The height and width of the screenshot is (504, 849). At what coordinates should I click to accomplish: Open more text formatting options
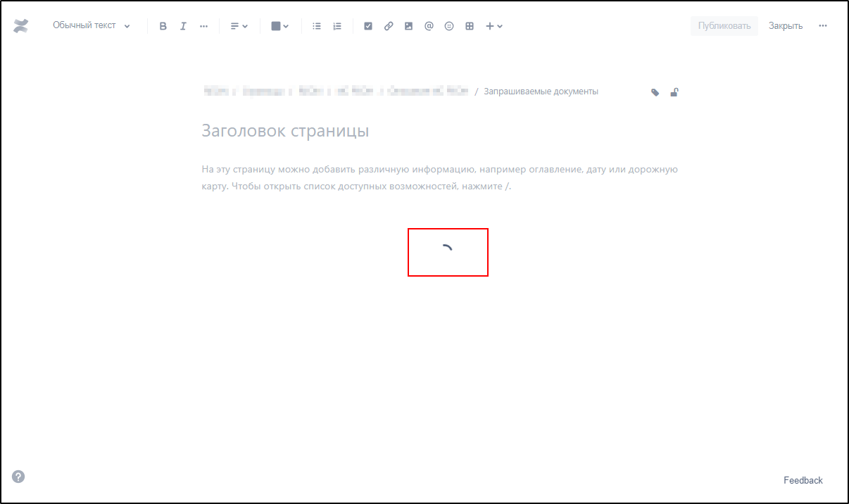[x=203, y=26]
